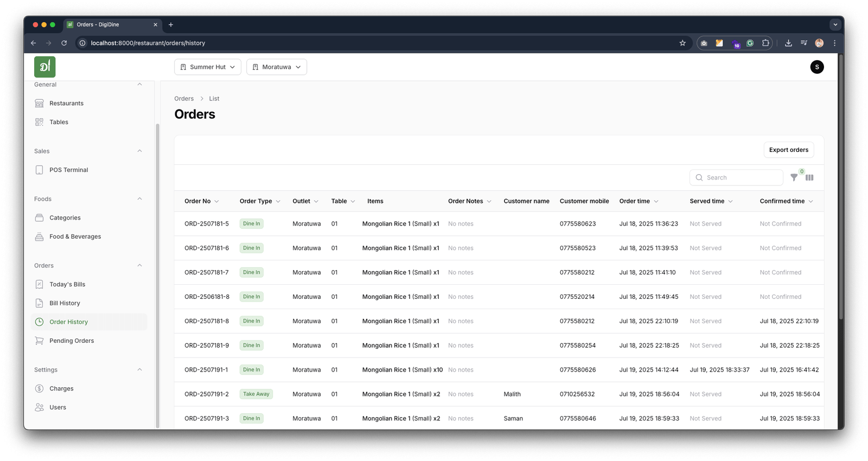Click the Take Away badge for ORD-2507191-2
The image size is (868, 461).
point(256,394)
